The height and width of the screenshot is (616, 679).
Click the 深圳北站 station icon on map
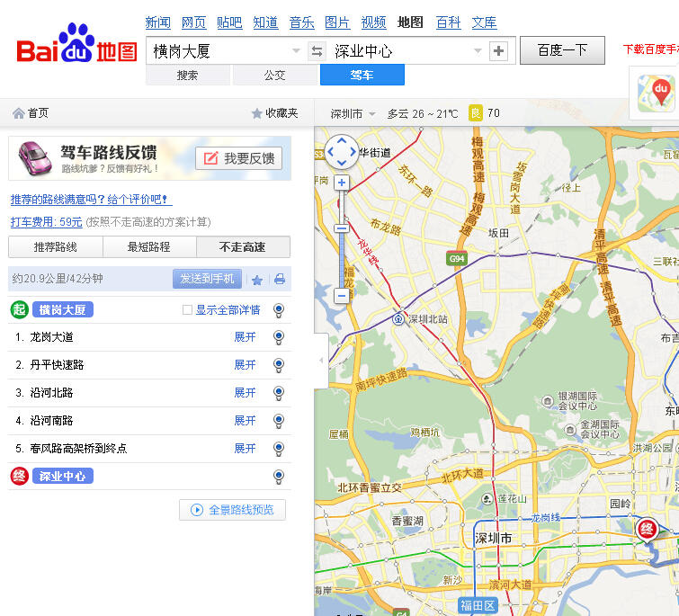[x=398, y=319]
